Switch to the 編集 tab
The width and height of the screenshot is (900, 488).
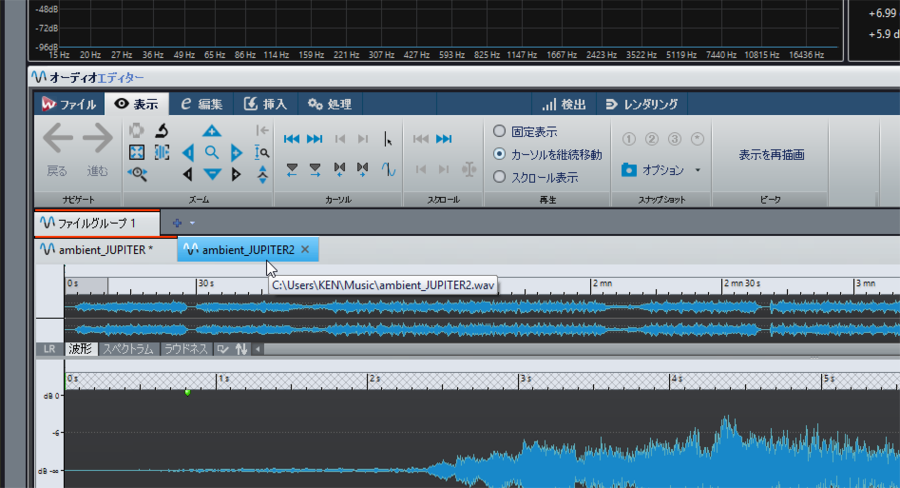coord(202,104)
